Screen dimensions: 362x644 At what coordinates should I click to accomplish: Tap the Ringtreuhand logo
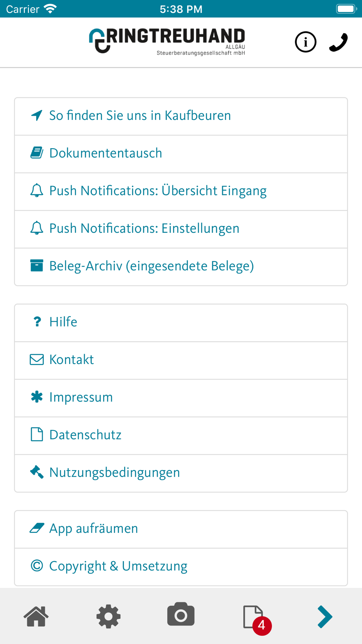coord(167,42)
